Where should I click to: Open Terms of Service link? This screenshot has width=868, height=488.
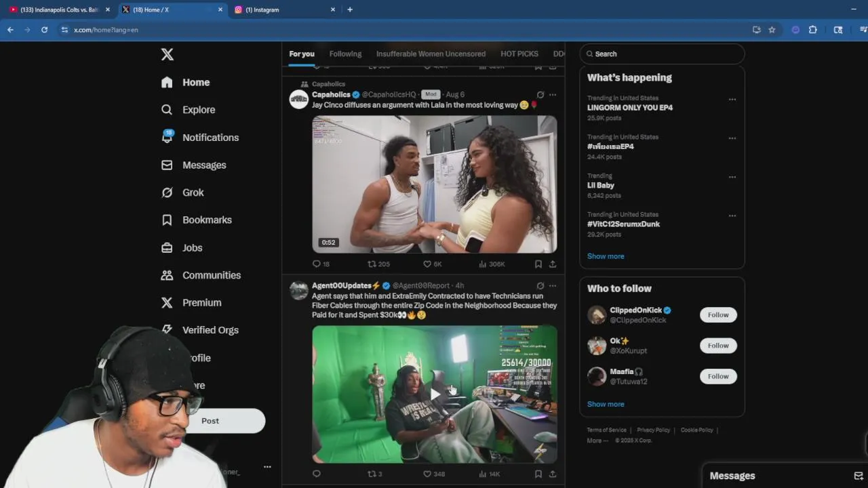tap(607, 430)
